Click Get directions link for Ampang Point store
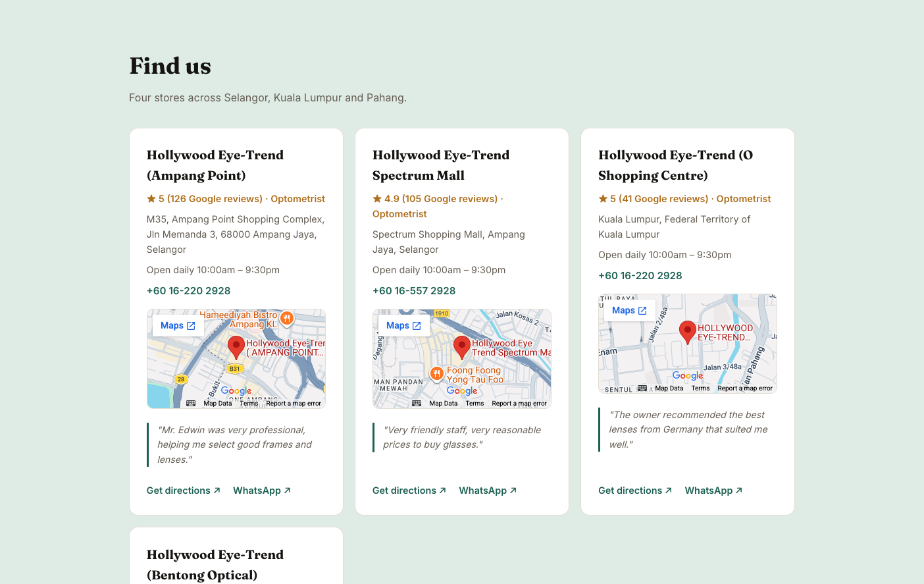The image size is (924, 584). (x=183, y=491)
